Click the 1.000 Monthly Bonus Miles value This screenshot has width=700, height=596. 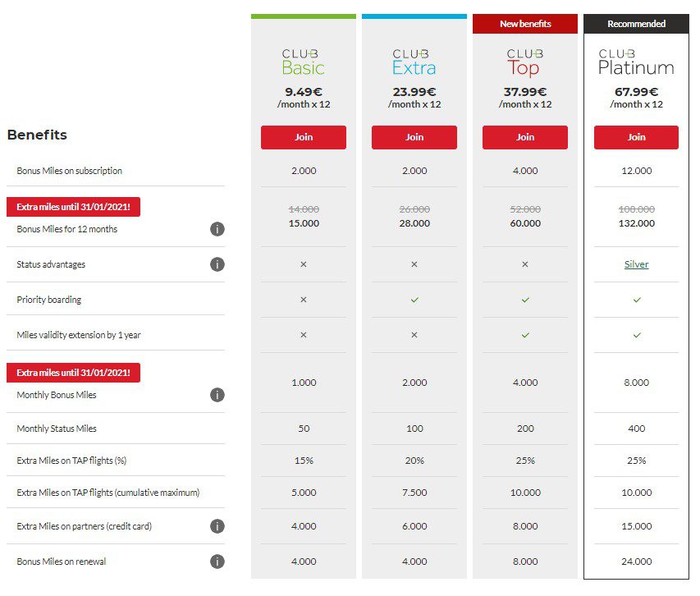304,383
